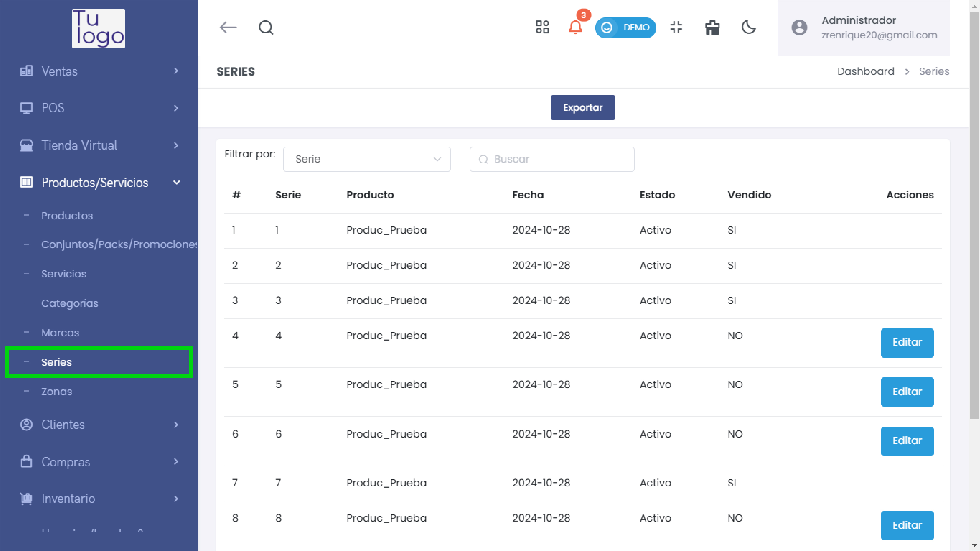
Task: Click the exit fullscreen icon
Action: (676, 27)
